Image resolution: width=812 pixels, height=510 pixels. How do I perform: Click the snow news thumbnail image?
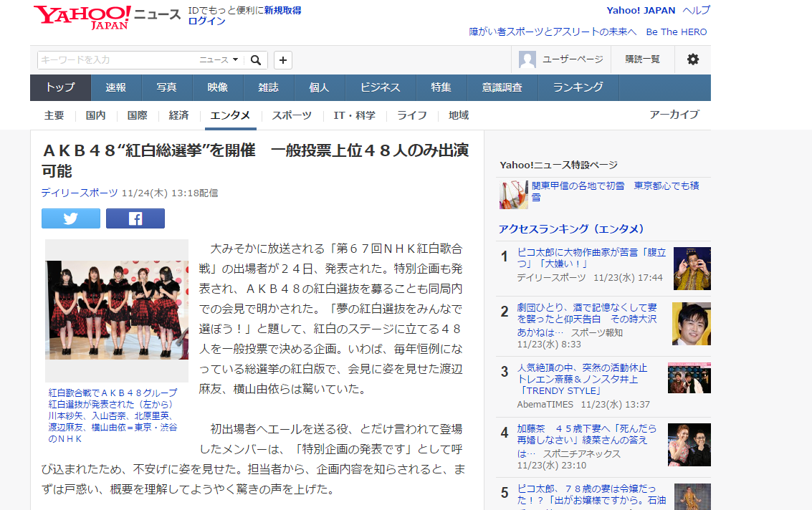pos(514,195)
